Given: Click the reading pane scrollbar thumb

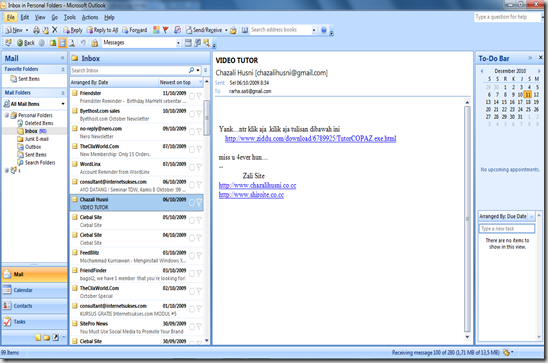Looking at the screenshot, I should point(467,219).
